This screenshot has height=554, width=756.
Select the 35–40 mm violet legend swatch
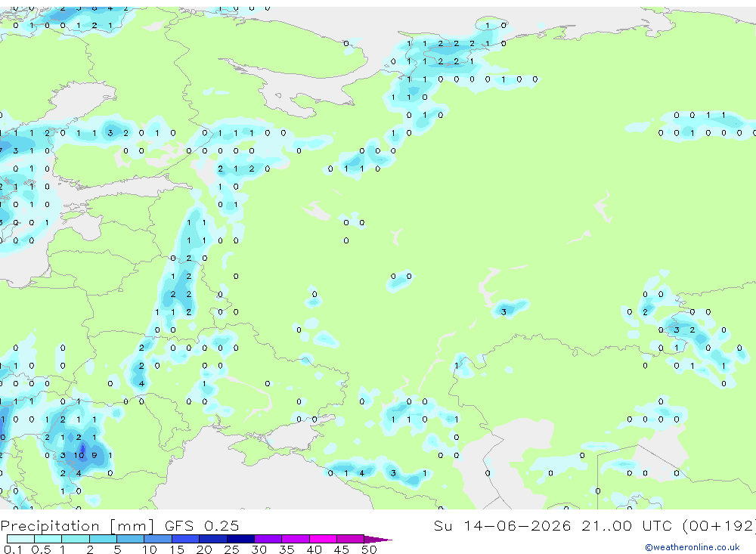295,539
